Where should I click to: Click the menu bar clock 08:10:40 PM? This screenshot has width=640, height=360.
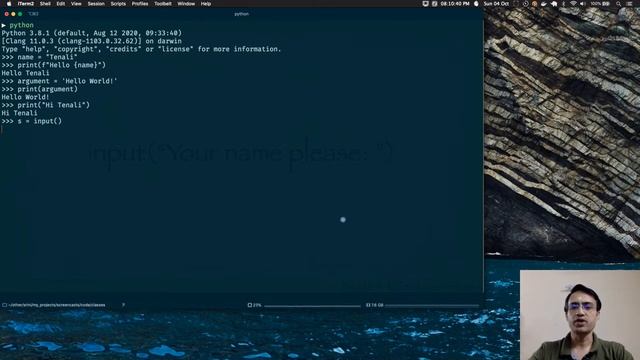(x=455, y=4)
